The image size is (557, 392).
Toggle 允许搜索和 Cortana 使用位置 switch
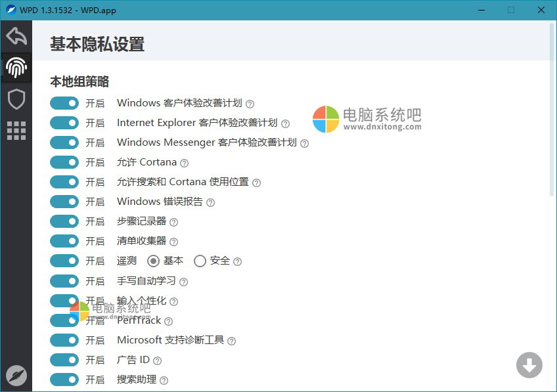(x=64, y=182)
